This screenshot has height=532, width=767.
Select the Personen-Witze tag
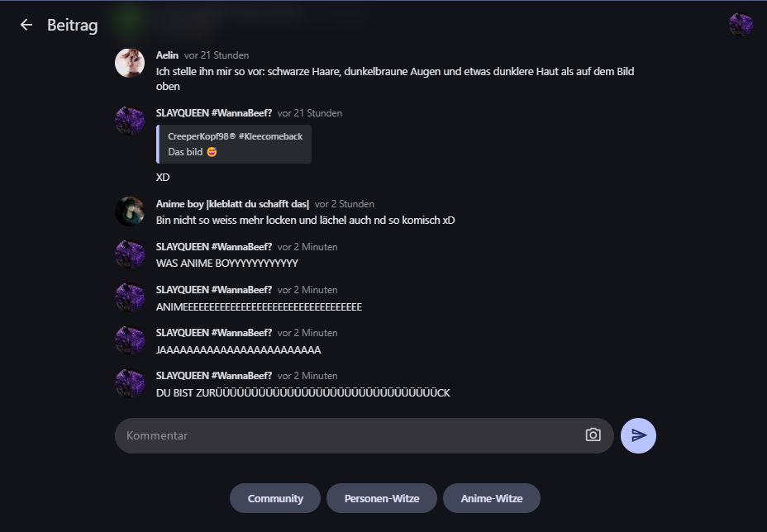pyautogui.click(x=382, y=498)
